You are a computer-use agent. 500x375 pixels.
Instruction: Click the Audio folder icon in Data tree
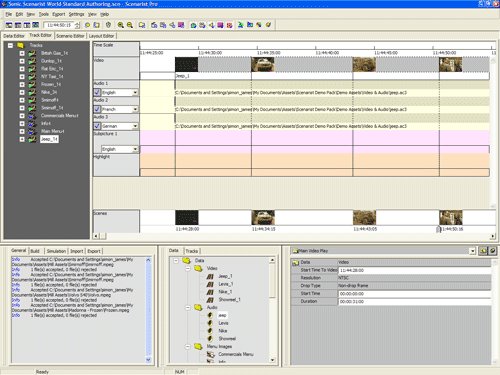click(199, 307)
